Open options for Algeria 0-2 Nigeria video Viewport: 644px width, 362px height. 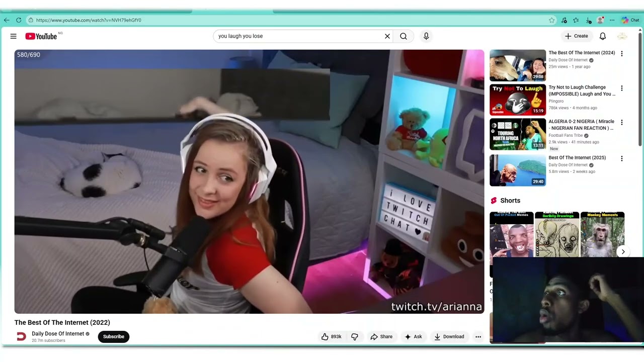[622, 122]
